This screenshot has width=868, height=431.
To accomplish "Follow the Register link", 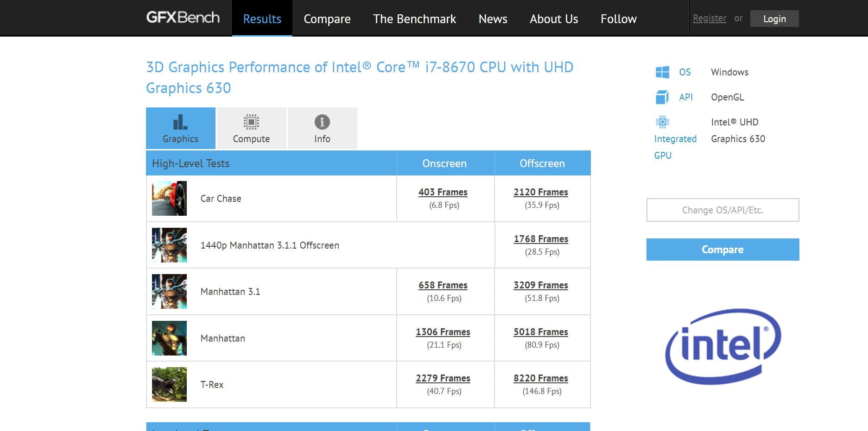I will pos(709,19).
